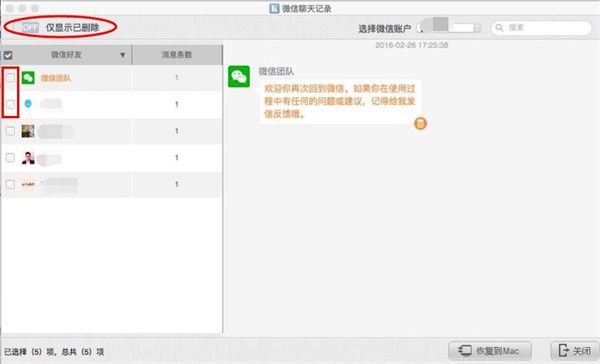Click the 恢复到Mac button

click(490, 351)
